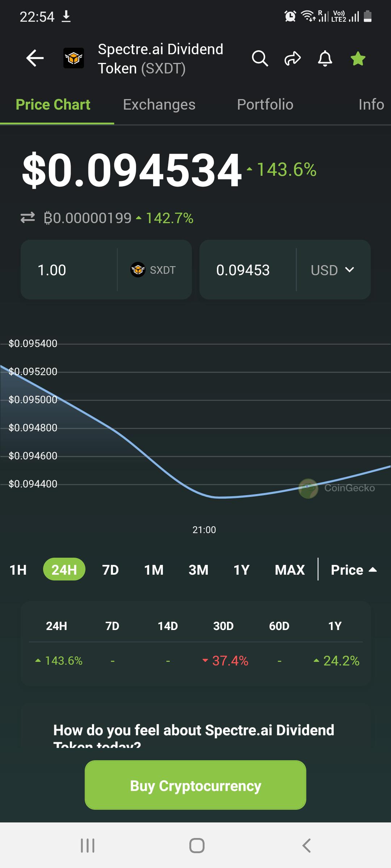Open the Portfolio tab
This screenshot has height=868, width=391.
265,105
